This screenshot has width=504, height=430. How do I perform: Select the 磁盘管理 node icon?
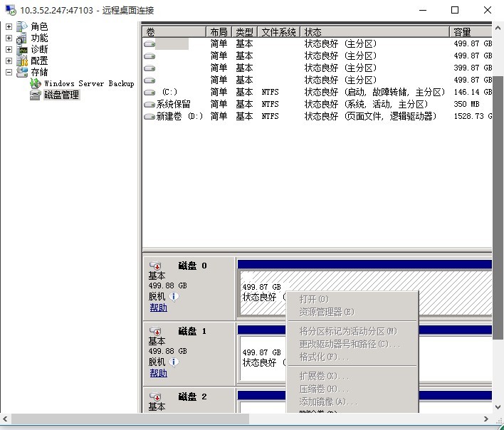point(36,95)
